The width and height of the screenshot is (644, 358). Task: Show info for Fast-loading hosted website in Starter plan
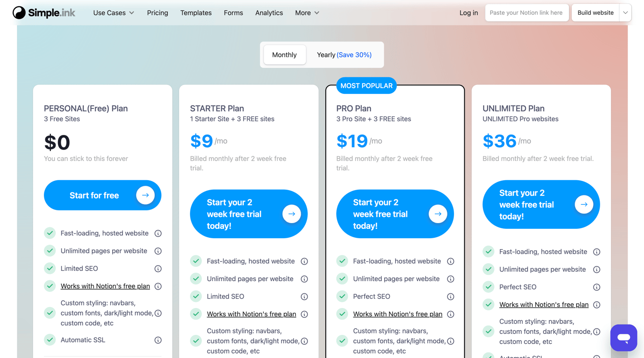[305, 261]
